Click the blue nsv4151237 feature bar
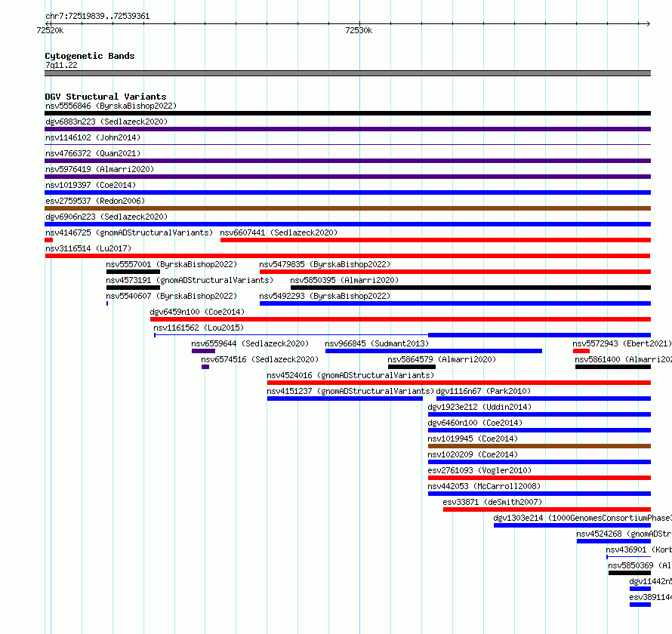 click(345, 399)
